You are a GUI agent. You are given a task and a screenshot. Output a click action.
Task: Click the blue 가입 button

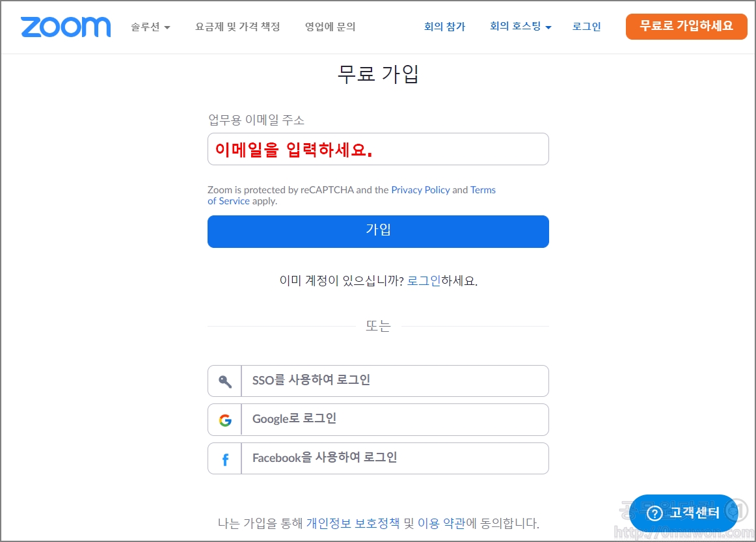[x=378, y=232]
